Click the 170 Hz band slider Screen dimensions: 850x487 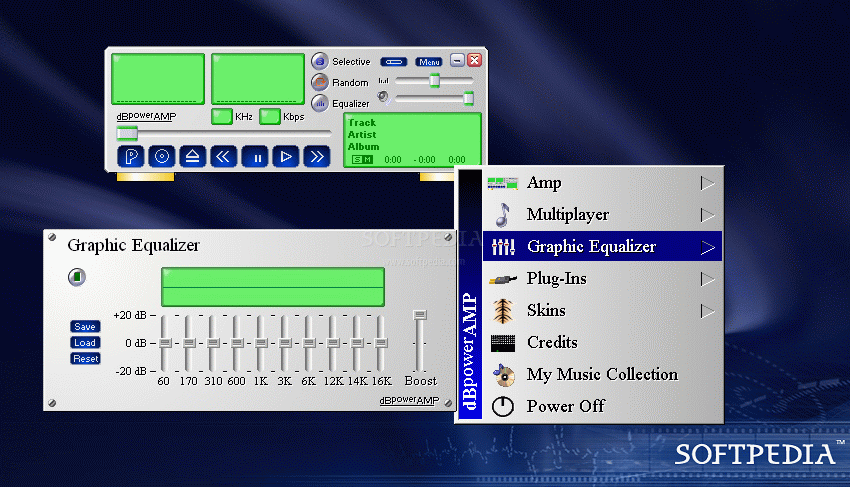(x=189, y=343)
